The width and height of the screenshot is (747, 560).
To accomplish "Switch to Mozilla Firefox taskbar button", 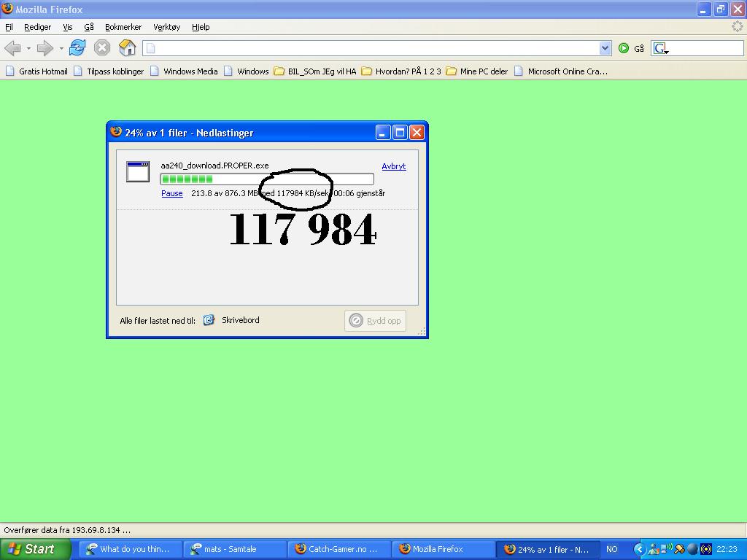I will (x=443, y=549).
